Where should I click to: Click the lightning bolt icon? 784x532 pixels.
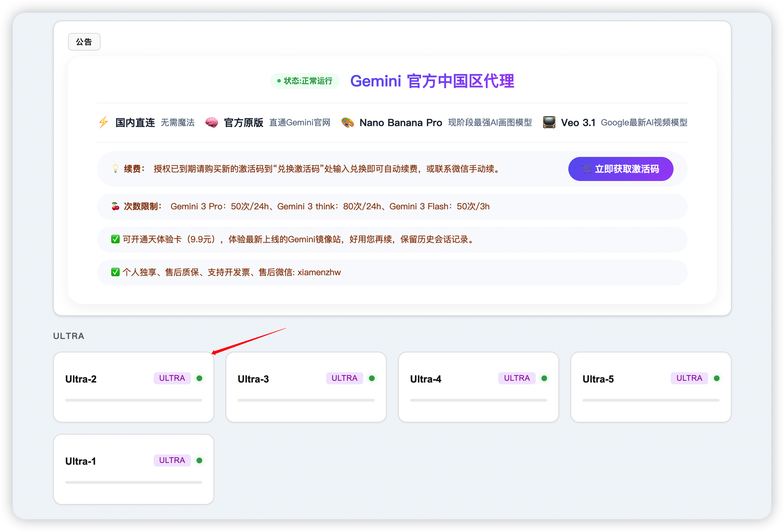(103, 123)
